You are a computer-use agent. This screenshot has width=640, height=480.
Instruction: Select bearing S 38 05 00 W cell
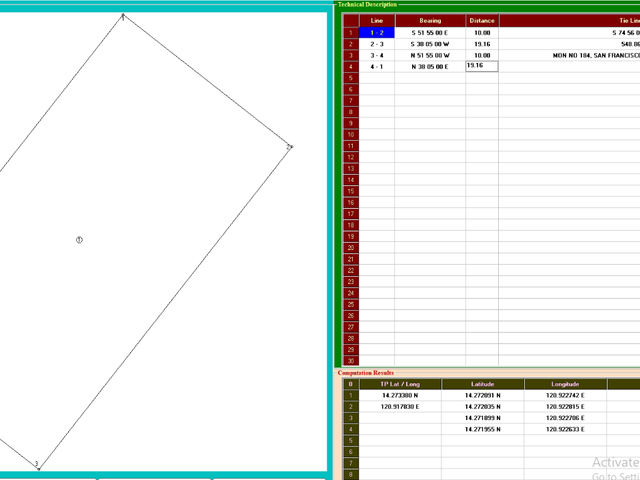pyautogui.click(x=430, y=44)
